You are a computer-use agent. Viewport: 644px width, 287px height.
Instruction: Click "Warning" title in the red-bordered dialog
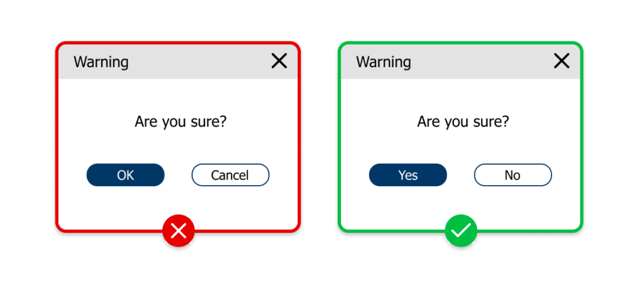coord(101,62)
